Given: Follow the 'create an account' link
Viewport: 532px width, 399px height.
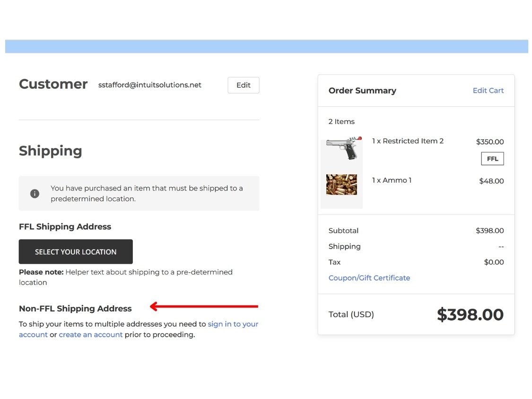Looking at the screenshot, I should click(91, 335).
